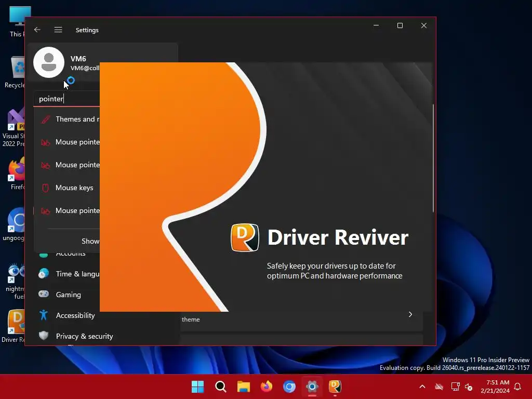Select the Driver Reviver desktop shortcut
The height and width of the screenshot is (399, 532).
(x=14, y=326)
